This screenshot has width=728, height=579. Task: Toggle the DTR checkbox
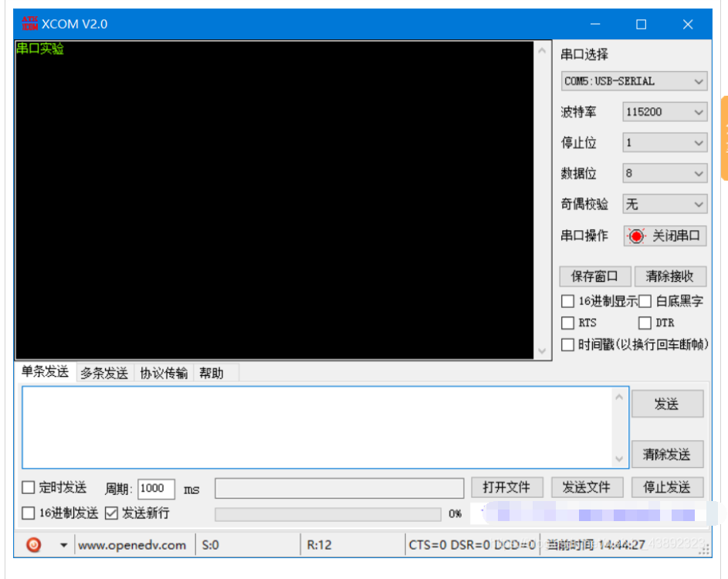click(x=645, y=323)
